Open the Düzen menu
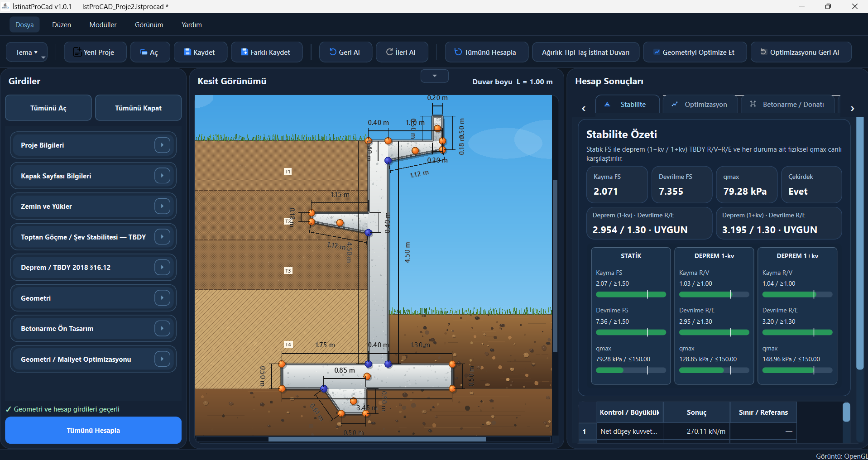 [x=62, y=24]
